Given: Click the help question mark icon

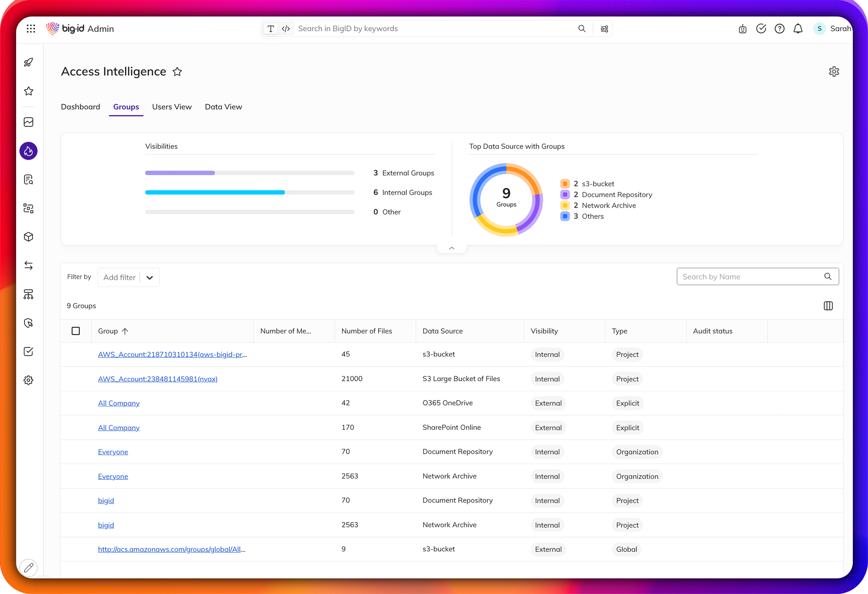Looking at the screenshot, I should [x=779, y=29].
